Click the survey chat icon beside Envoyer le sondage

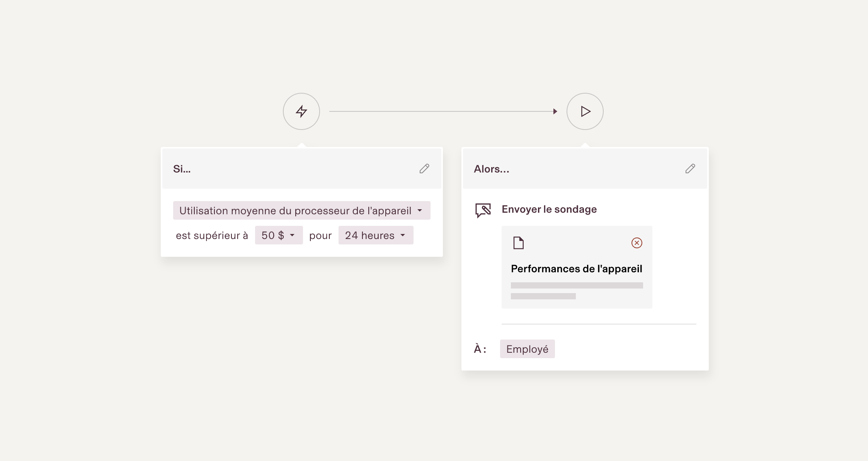483,209
